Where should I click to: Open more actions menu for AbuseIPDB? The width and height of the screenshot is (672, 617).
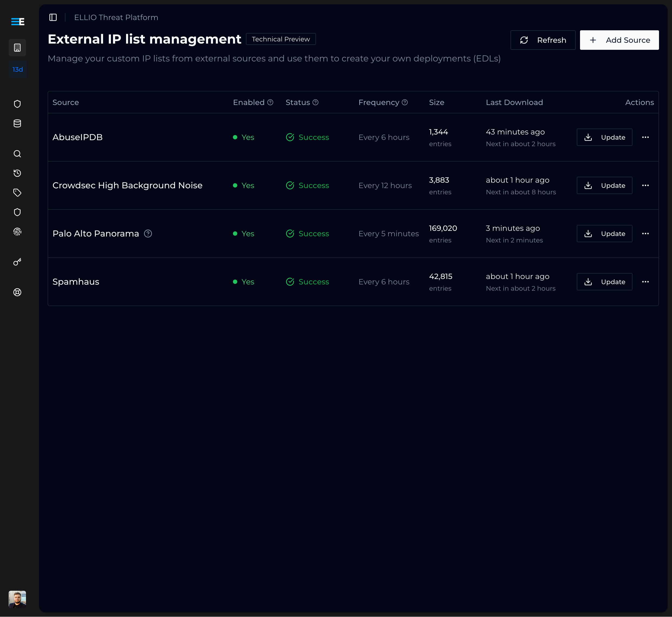pos(645,137)
